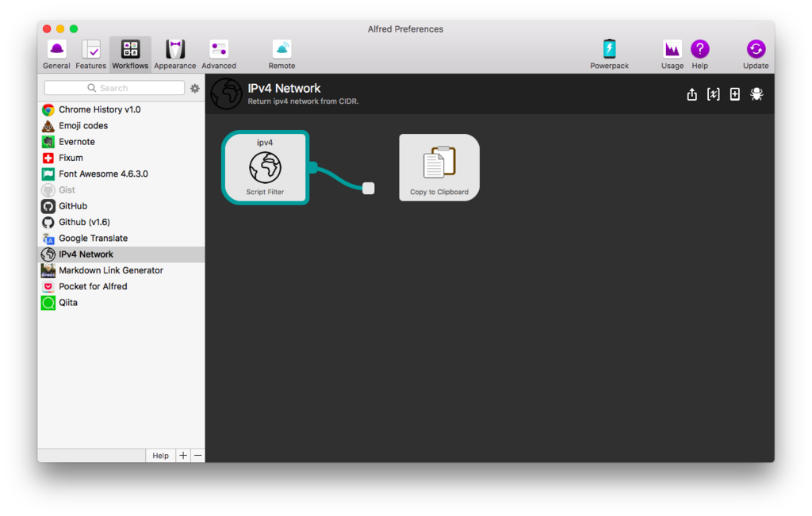Click the Powerpack battery icon
The image size is (812, 516).
pos(610,50)
